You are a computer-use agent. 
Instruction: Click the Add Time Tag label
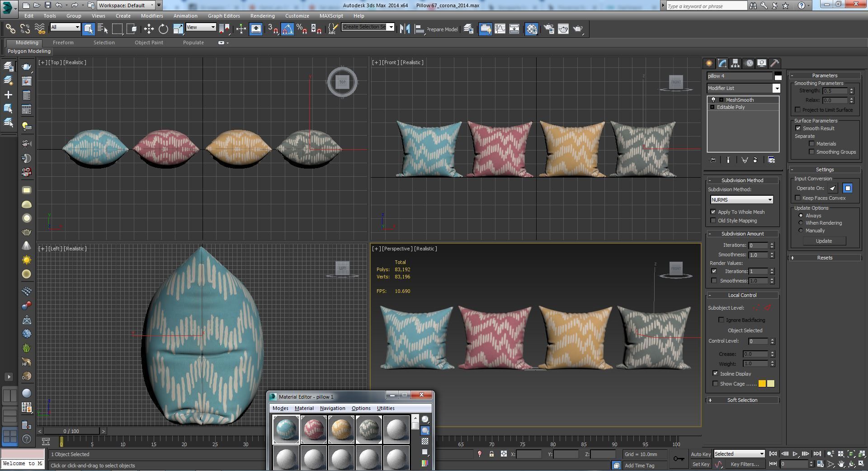[639, 466]
